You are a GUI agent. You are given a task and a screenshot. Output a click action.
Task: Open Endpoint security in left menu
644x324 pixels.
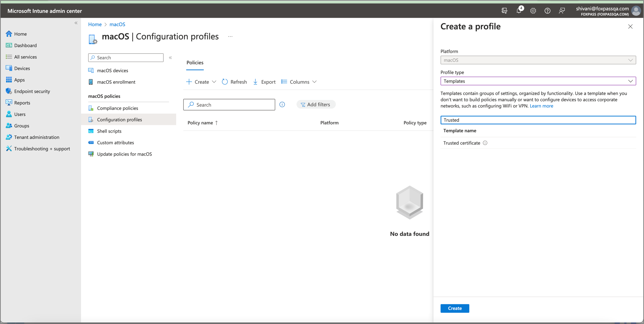[x=32, y=91]
